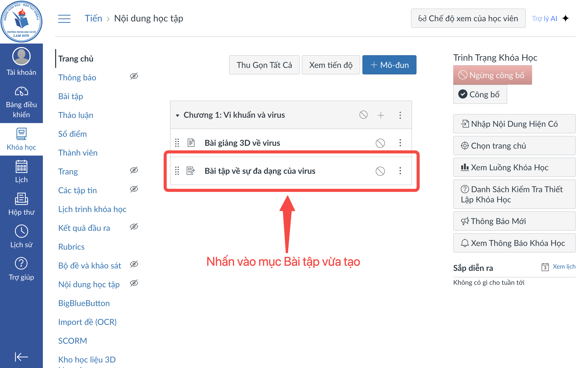Click the hidden-eye icon next to Thông báo

point(134,76)
